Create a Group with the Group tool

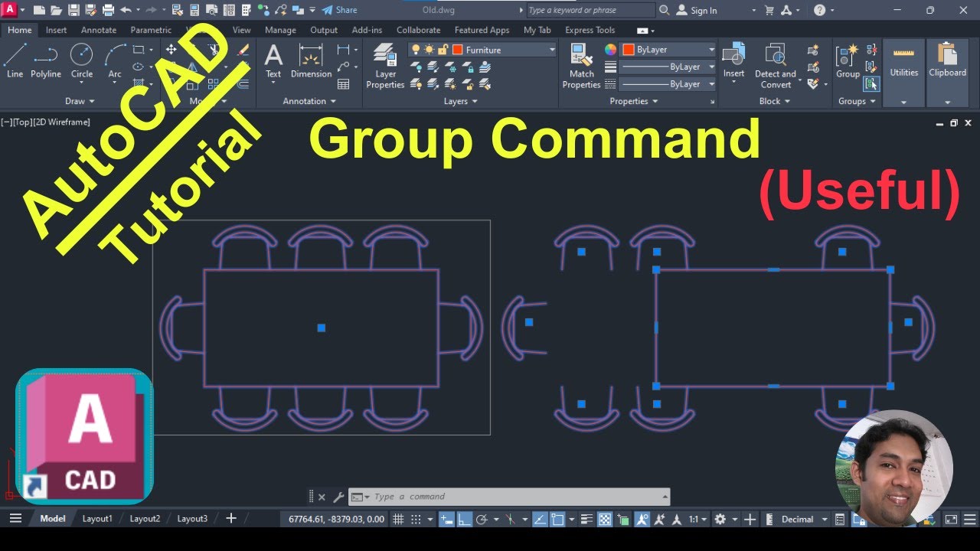[848, 61]
